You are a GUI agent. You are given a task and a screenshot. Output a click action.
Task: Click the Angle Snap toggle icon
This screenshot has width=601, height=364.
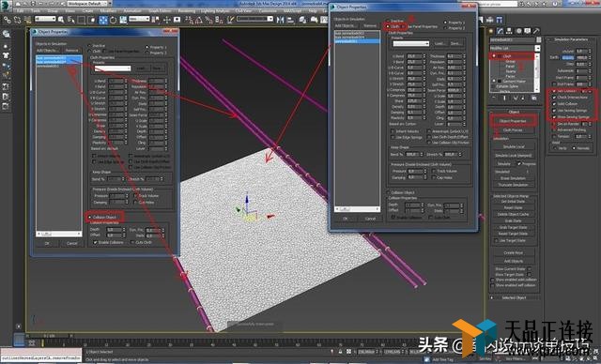point(198,20)
